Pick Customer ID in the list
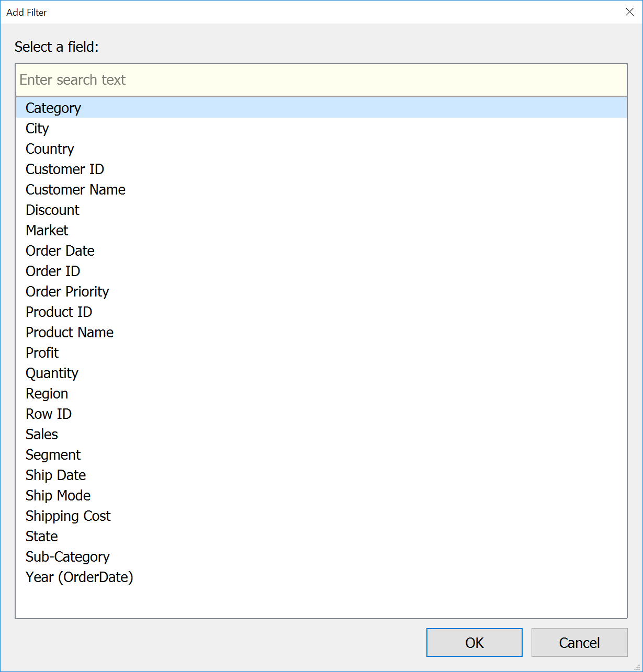Image resolution: width=643 pixels, height=672 pixels. [x=65, y=169]
